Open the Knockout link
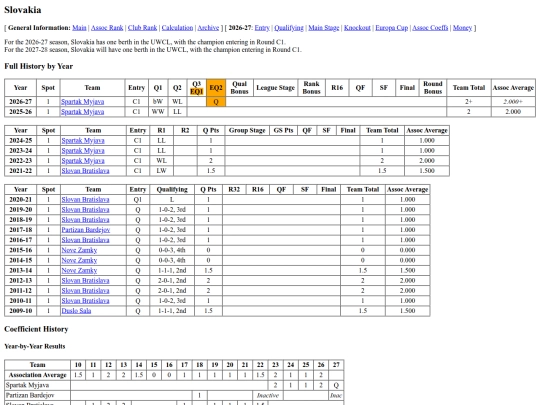The width and height of the screenshot is (540, 405). coord(357,28)
